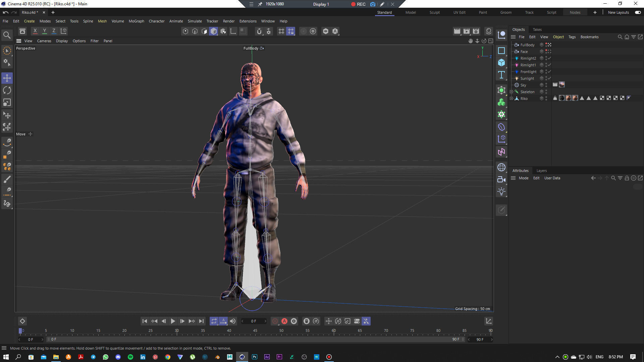Image resolution: width=644 pixels, height=362 pixels.
Task: Lock the X axis
Action: point(35,31)
